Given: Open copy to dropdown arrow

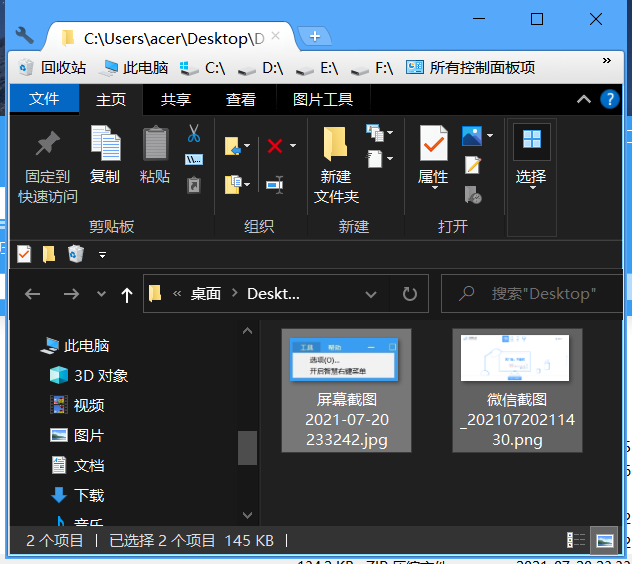Looking at the screenshot, I should (x=247, y=184).
